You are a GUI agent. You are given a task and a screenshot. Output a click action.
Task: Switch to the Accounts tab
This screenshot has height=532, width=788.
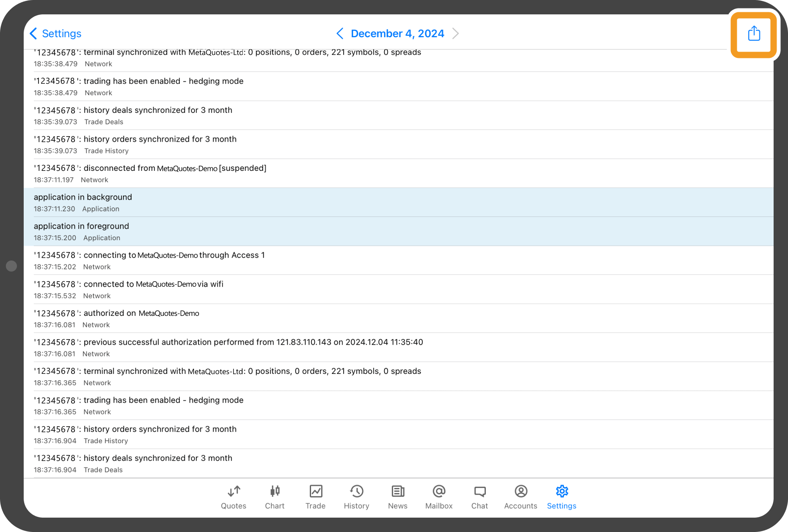521,497
